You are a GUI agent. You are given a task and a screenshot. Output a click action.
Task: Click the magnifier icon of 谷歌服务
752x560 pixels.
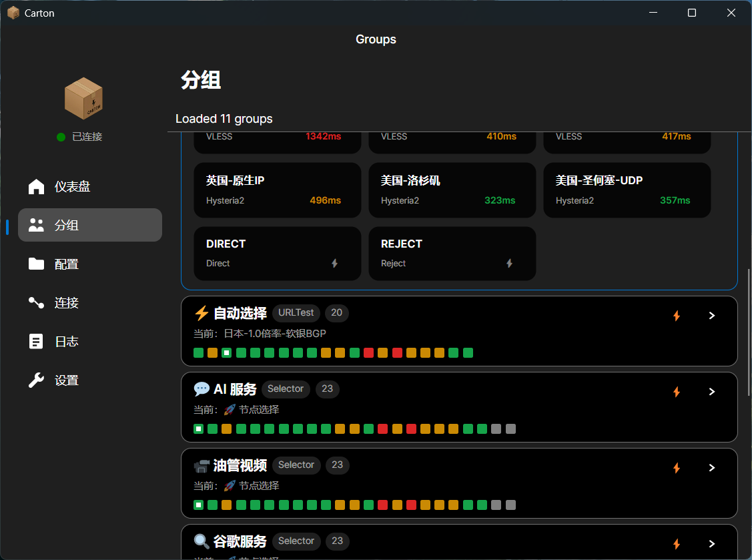click(x=202, y=541)
